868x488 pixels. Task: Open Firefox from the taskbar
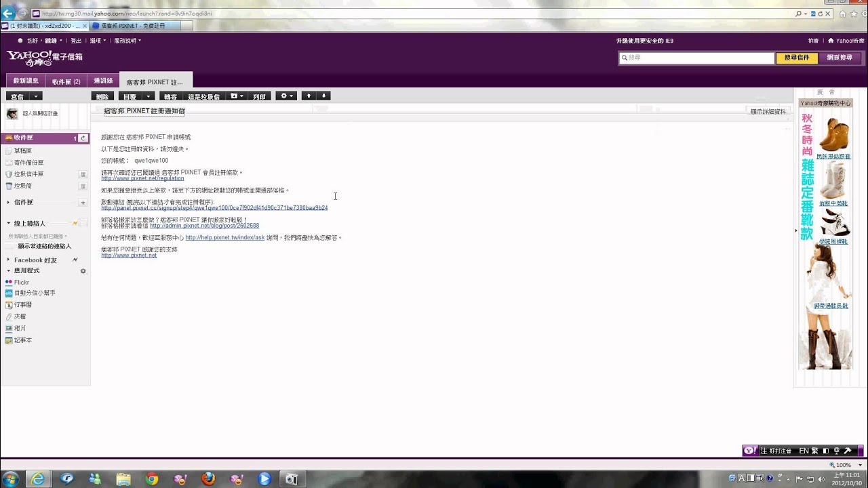coord(208,479)
